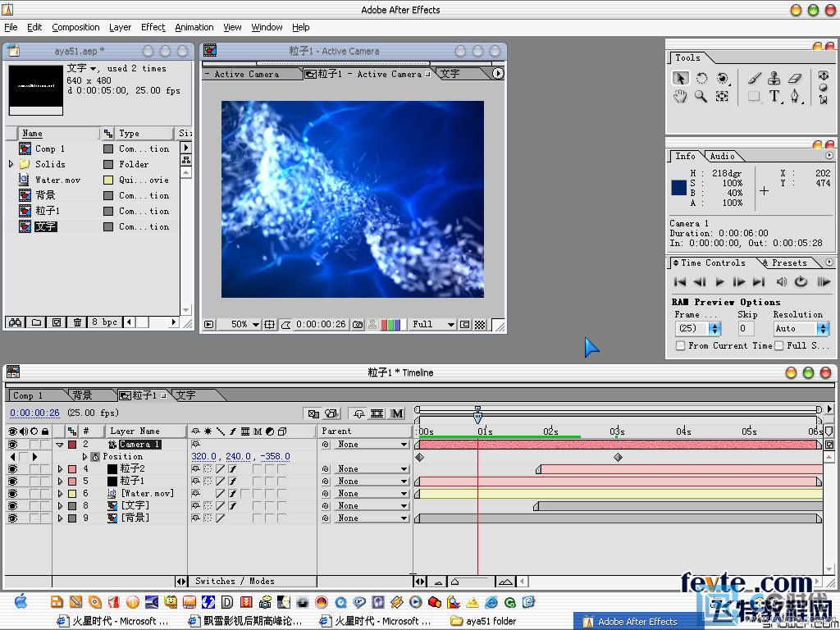This screenshot has height=630, width=840.
Task: Hide the 粒子2 layer
Action: pyautogui.click(x=12, y=468)
